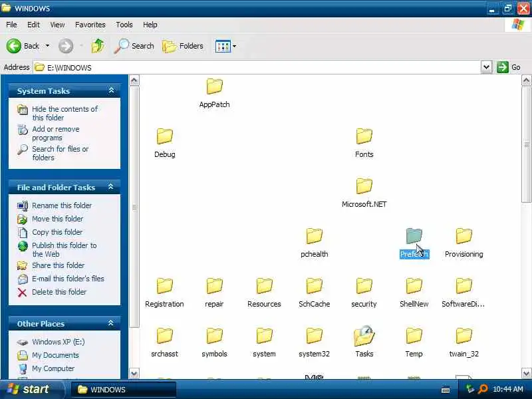
Task: Click the Views icon button
Action: pyautogui.click(x=223, y=46)
